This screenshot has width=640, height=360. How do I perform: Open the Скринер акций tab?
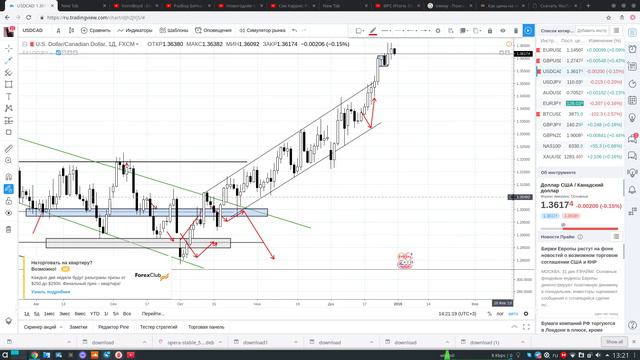click(x=40, y=327)
